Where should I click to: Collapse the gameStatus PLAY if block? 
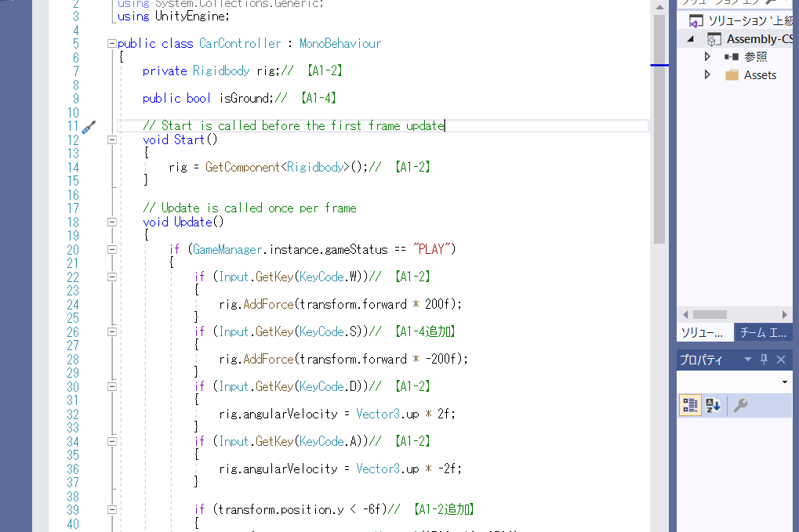pyautogui.click(x=111, y=250)
